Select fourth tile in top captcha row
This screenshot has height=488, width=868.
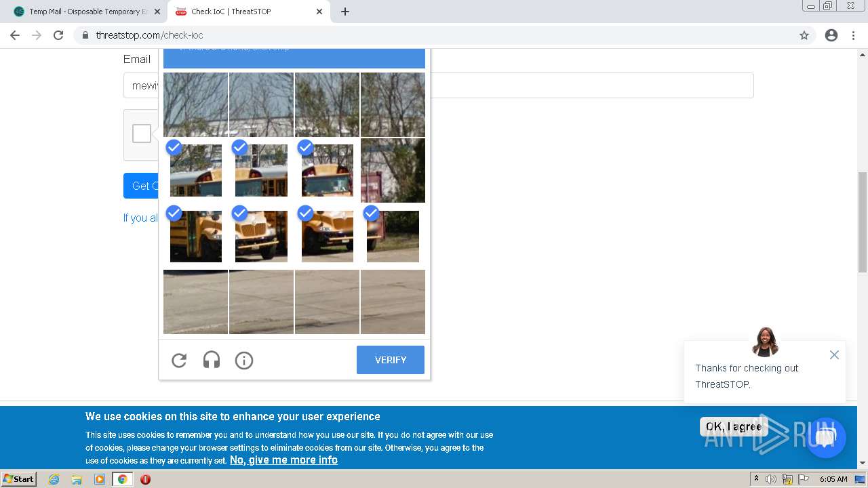[x=393, y=104]
